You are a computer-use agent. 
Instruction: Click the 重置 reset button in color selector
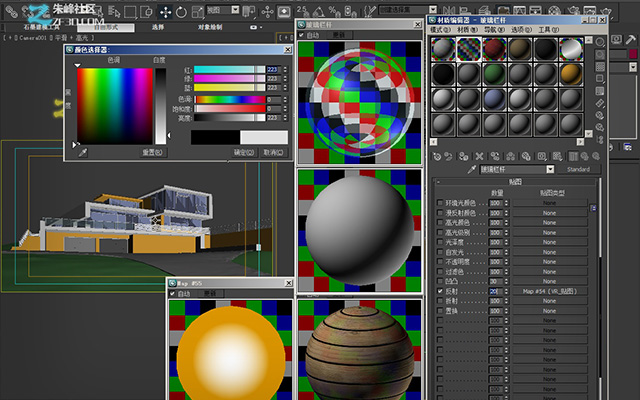coord(152,152)
